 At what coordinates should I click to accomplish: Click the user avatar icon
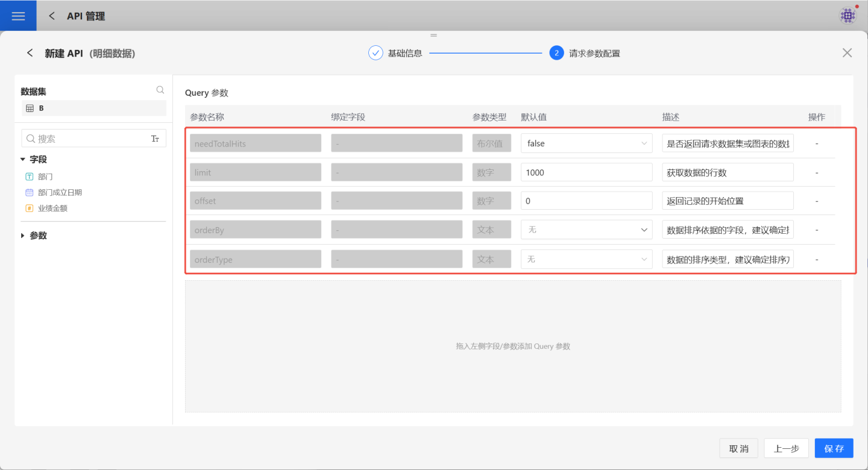848,16
